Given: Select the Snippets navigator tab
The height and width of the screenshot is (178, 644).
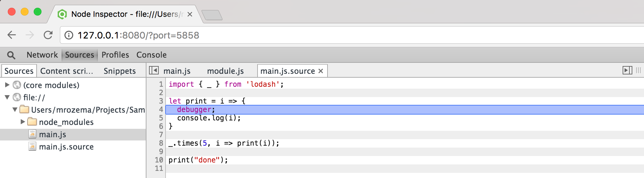Looking at the screenshot, I should pos(120,71).
